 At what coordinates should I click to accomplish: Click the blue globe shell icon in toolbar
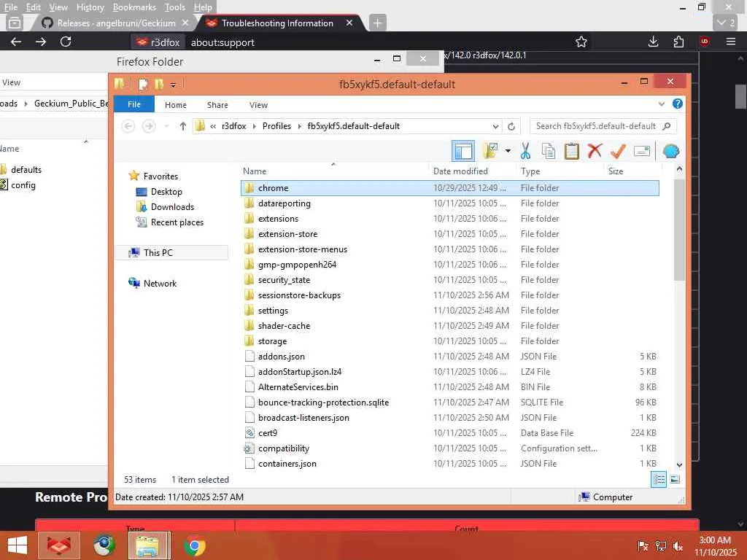pos(671,151)
